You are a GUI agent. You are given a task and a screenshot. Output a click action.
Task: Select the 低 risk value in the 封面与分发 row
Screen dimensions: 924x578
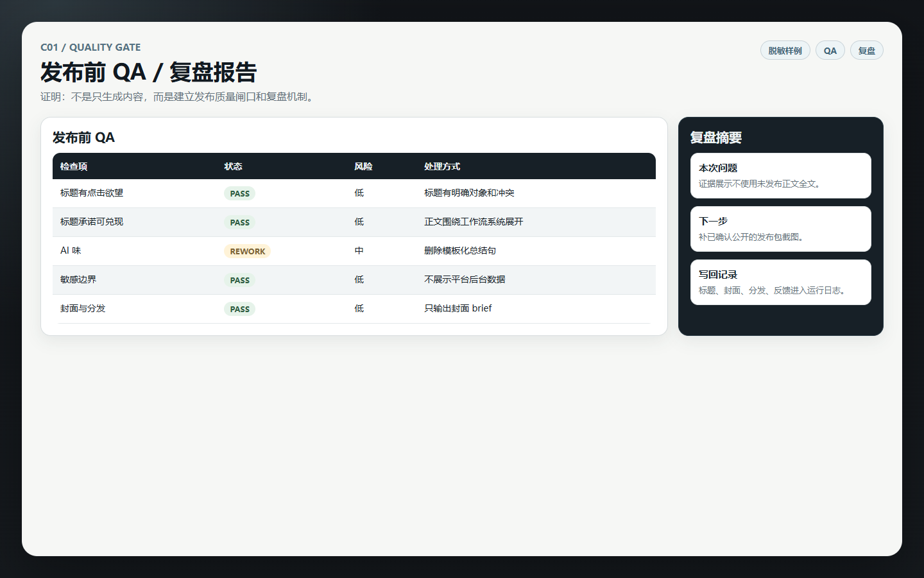click(x=359, y=308)
